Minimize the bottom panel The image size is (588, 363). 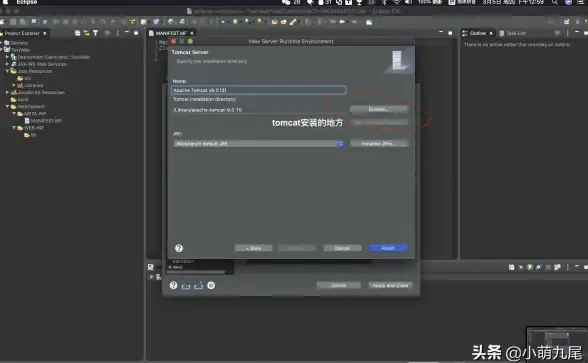click(x=577, y=266)
